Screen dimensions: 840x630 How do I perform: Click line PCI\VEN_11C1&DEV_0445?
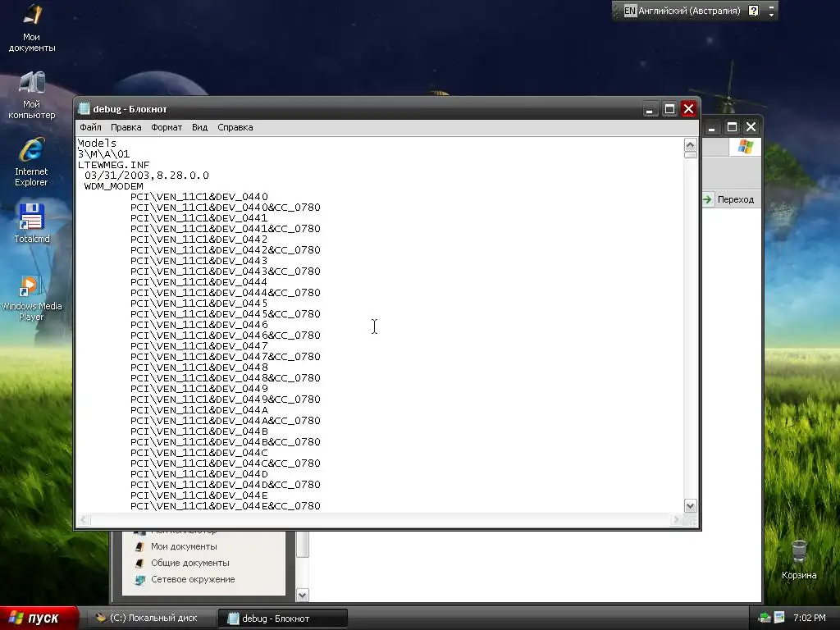[199, 304]
